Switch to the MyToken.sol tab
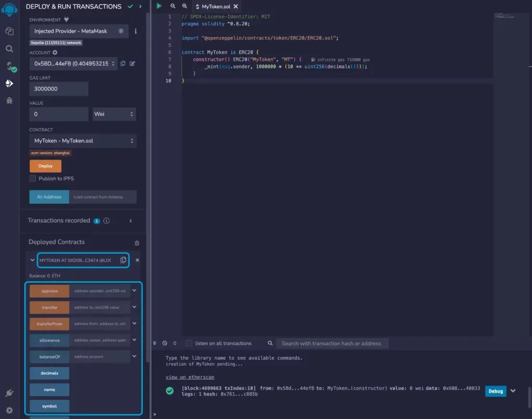Screen dimensions: 532x419 pyautogui.click(x=216, y=6)
